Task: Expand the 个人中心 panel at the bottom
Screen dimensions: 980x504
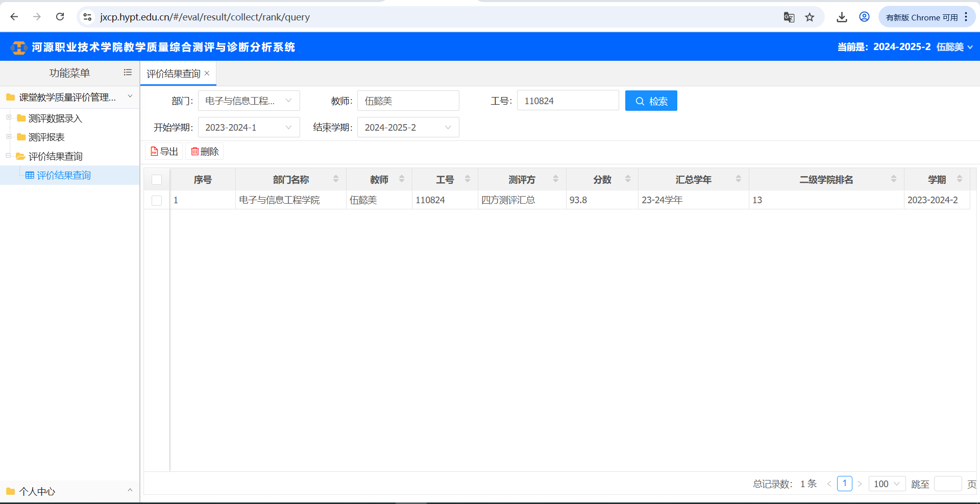Action: click(x=130, y=491)
